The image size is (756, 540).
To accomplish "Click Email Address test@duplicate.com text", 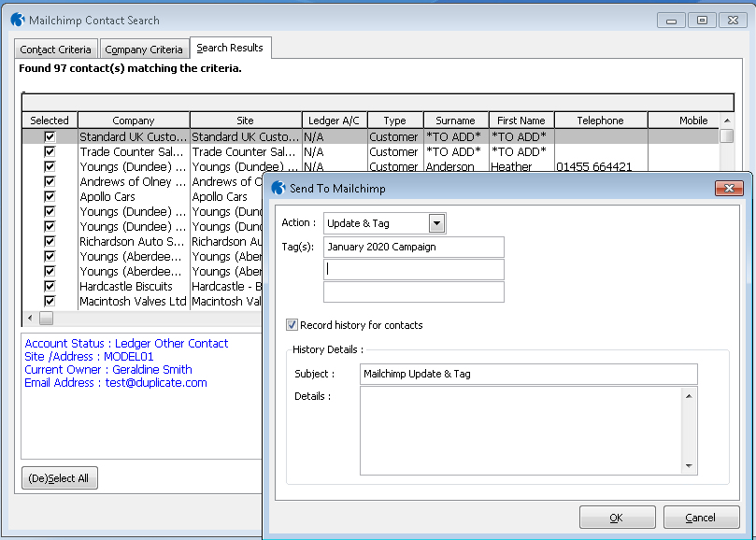I will coord(116,383).
